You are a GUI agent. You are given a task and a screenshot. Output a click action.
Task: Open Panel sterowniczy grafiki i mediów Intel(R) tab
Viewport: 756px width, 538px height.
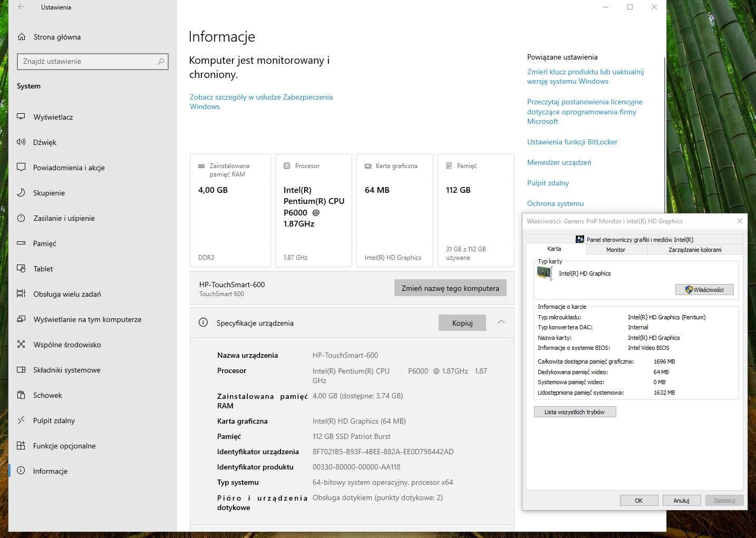(634, 239)
